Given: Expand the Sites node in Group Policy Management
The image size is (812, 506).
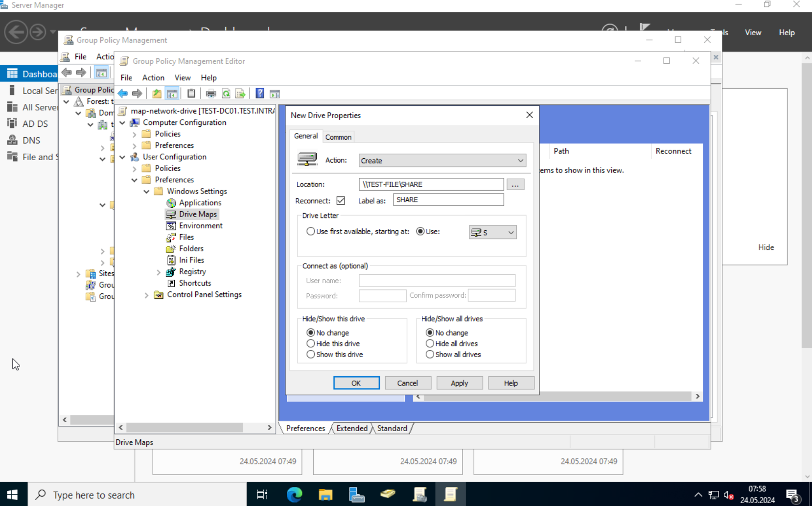Looking at the screenshot, I should [x=78, y=274].
